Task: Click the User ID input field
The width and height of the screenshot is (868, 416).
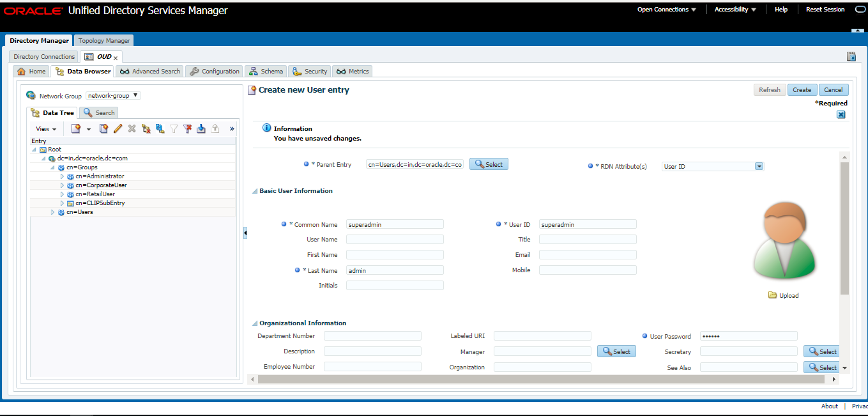Action: [588, 224]
